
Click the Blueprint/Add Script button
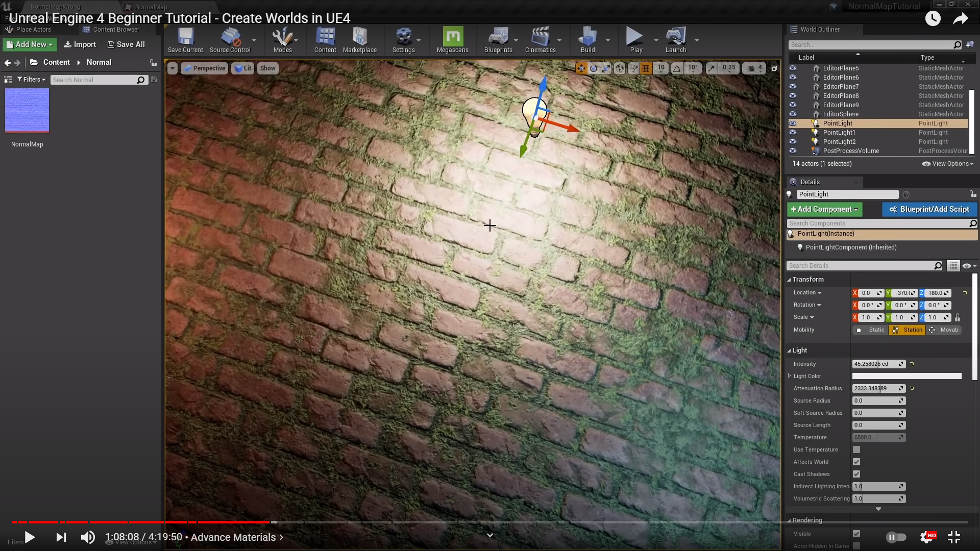pos(929,209)
